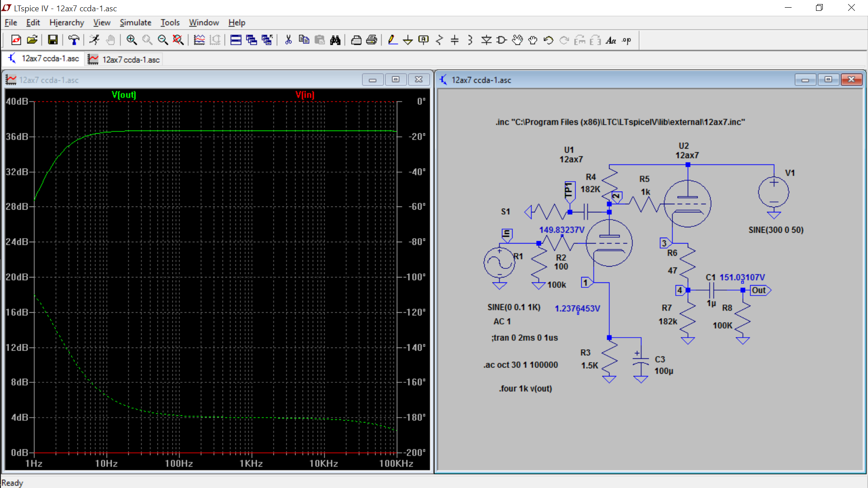Select the Label Net tool
Image resolution: width=868 pixels, height=488 pixels.
[424, 40]
